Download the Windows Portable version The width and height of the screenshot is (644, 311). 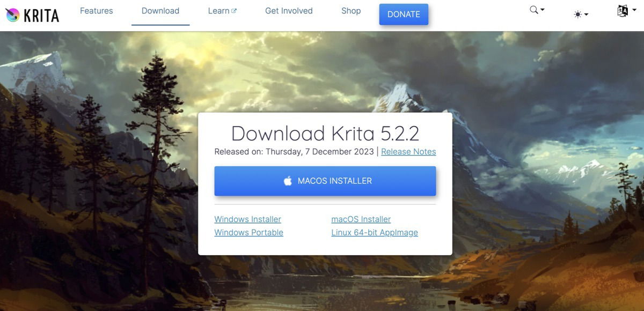[x=248, y=232]
